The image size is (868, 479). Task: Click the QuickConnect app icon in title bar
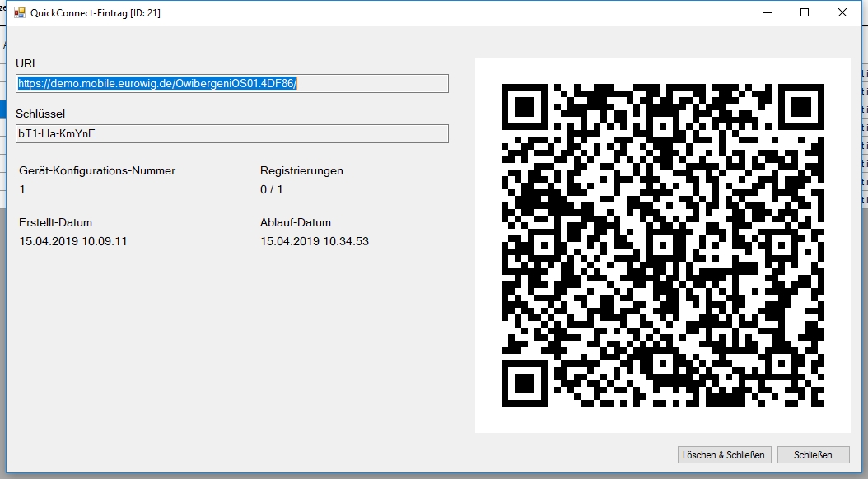point(18,12)
